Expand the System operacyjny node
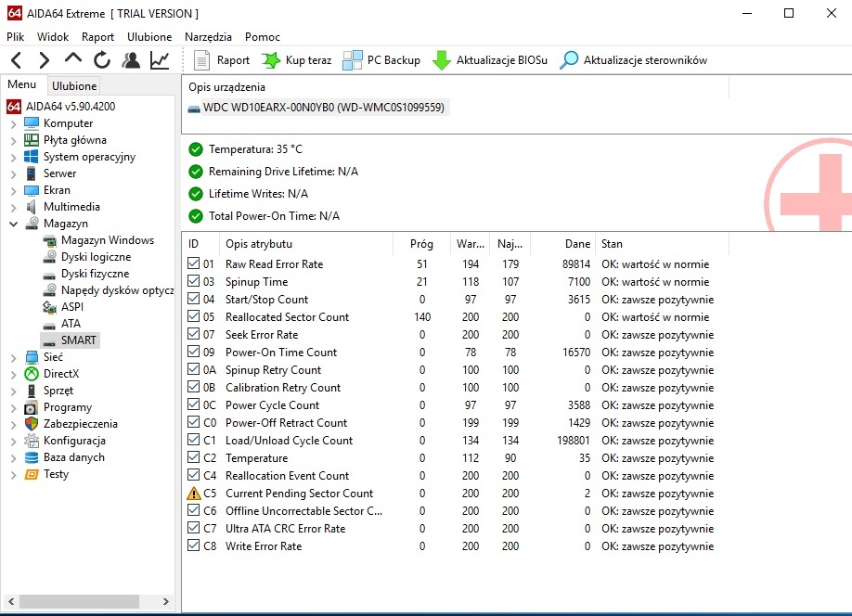 click(14, 158)
